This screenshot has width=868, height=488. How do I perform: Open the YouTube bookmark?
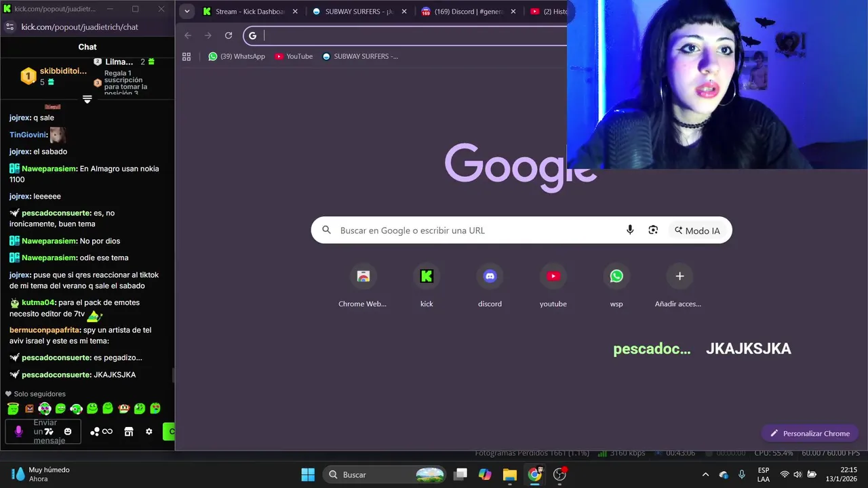click(x=294, y=56)
